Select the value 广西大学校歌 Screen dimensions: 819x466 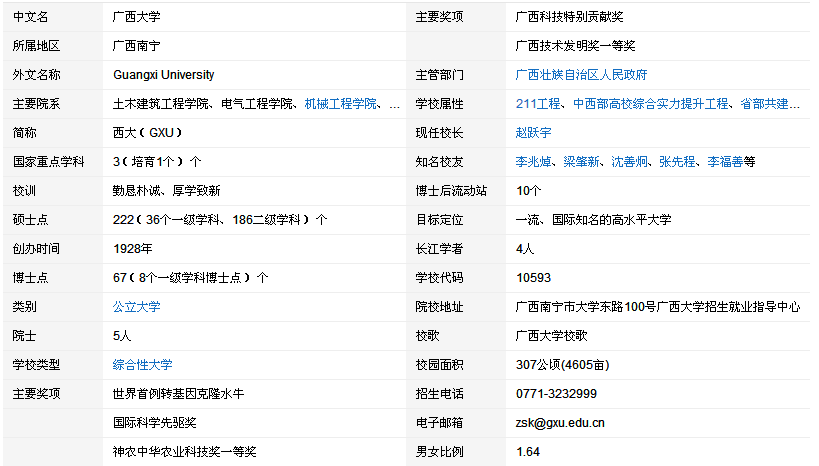[x=552, y=336]
